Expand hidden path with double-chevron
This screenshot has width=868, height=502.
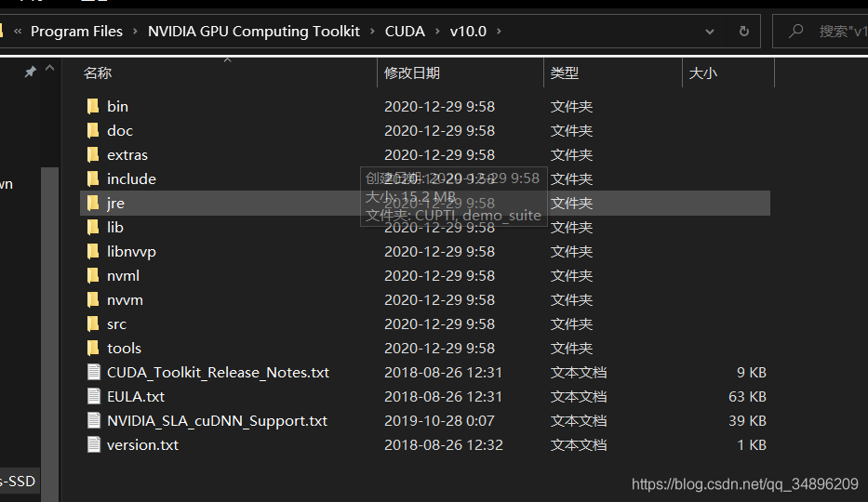pos(18,32)
